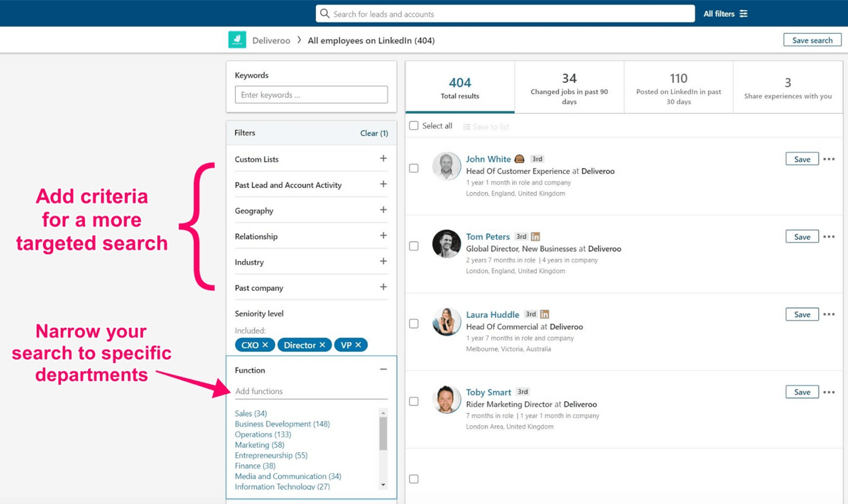848x504 pixels.
Task: Open the three-dot menu beside John White
Action: point(829,159)
